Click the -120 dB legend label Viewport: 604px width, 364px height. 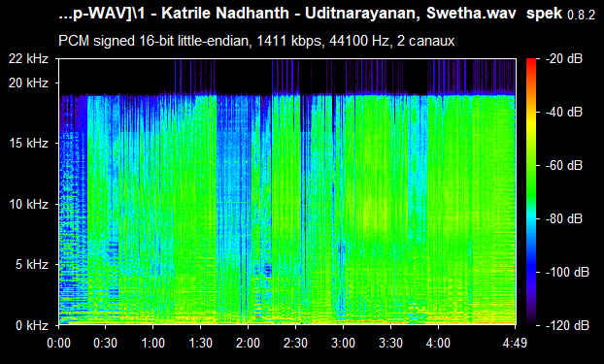[x=568, y=325]
